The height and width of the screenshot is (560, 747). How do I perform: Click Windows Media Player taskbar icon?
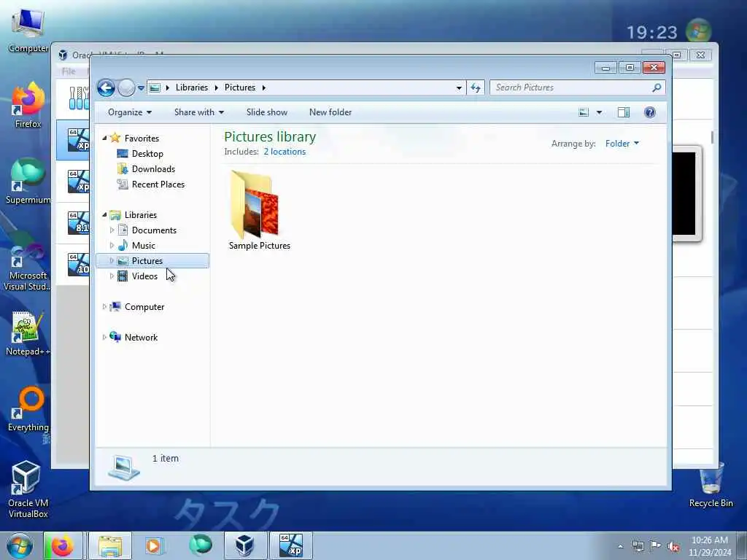(153, 545)
